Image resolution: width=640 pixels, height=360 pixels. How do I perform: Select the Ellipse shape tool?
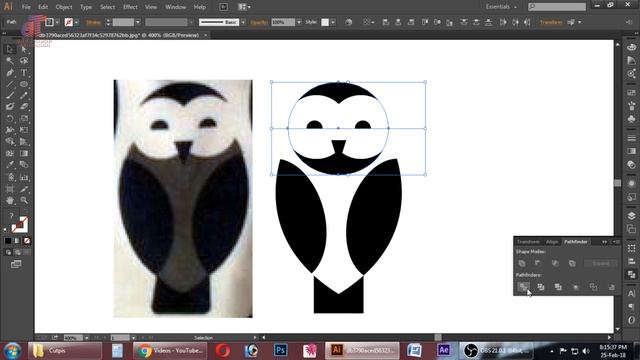pyautogui.click(x=24, y=84)
